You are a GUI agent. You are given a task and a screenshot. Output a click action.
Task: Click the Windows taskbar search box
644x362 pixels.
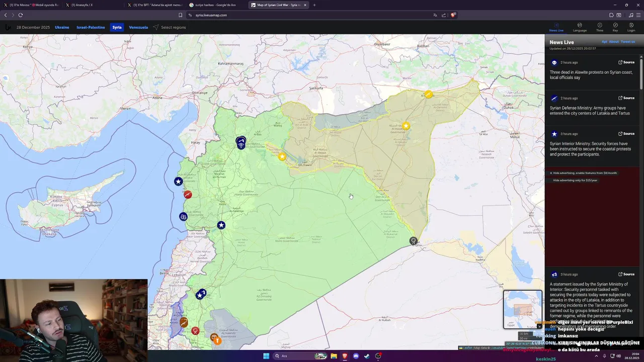(x=300, y=356)
